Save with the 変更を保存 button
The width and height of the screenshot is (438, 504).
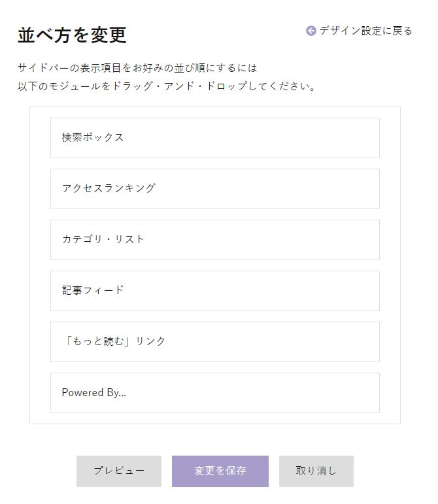pos(220,471)
